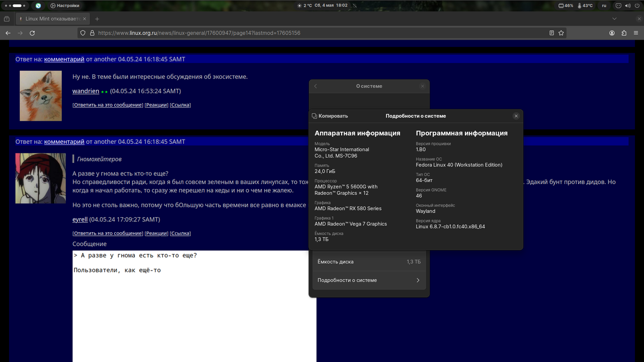Click the AMD Radeon Vega 7 Graphics value
644x362 pixels.
coord(351,224)
